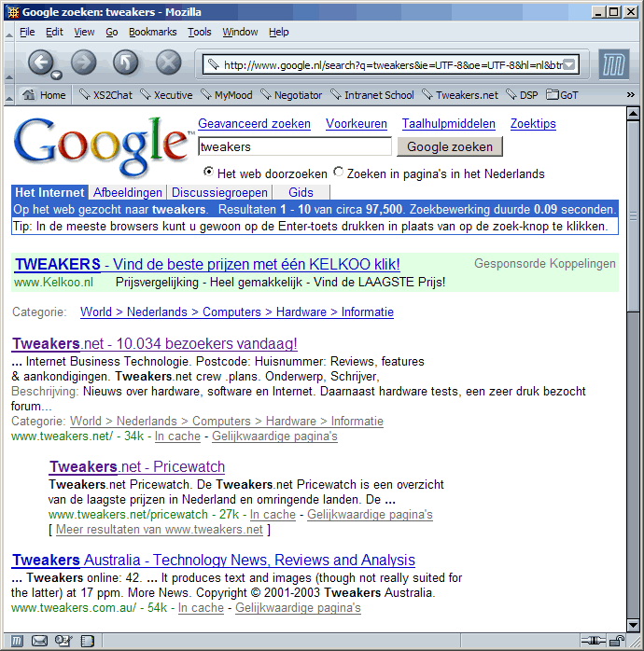
Task: Focus the search field containing tweakers
Action: 295,146
